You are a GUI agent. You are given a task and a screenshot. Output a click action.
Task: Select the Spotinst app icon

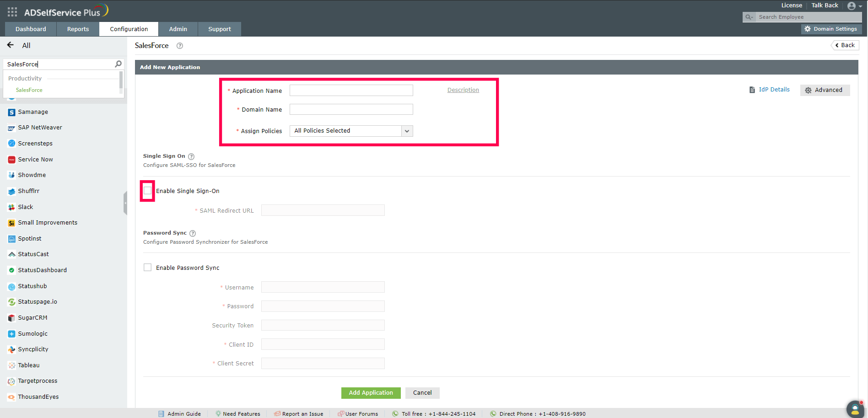tap(12, 239)
